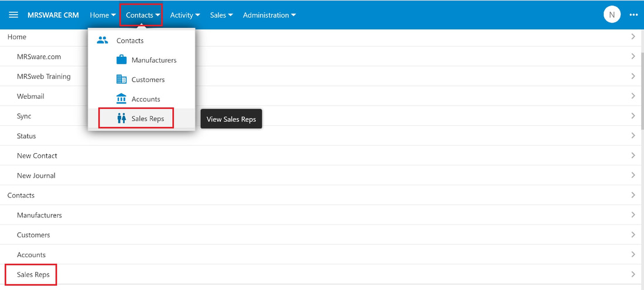This screenshot has width=644, height=290.
Task: Click the chevron on MRSweb Training row
Action: pos(633,76)
